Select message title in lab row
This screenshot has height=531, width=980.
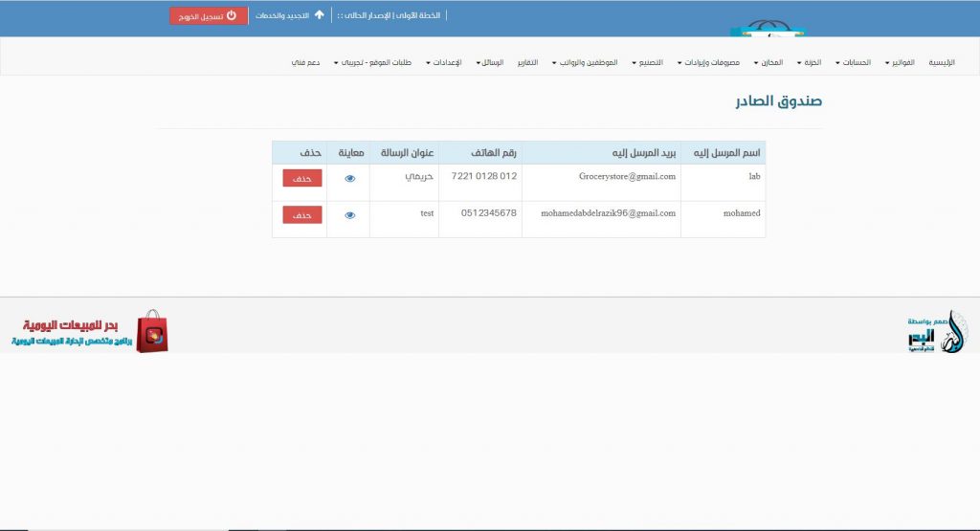(419, 176)
